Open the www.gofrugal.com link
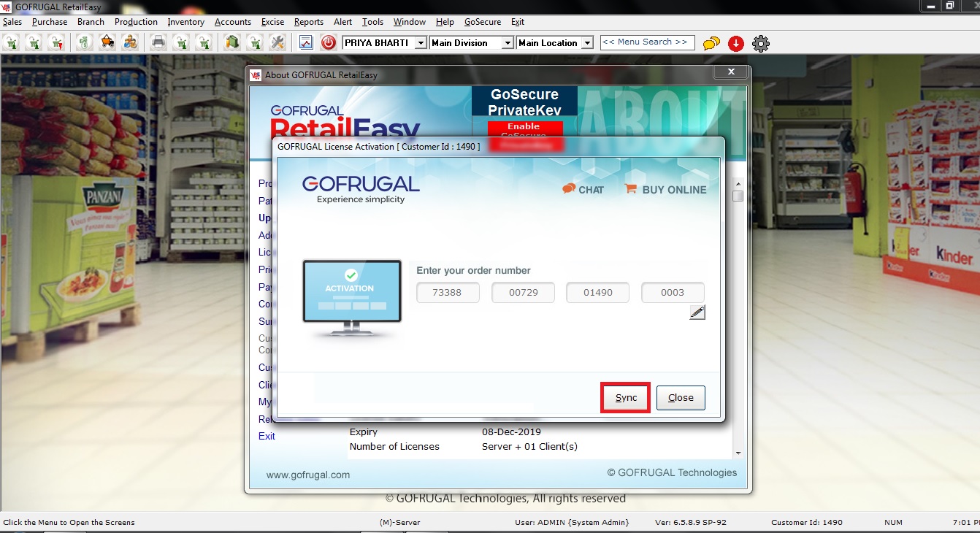 point(308,475)
